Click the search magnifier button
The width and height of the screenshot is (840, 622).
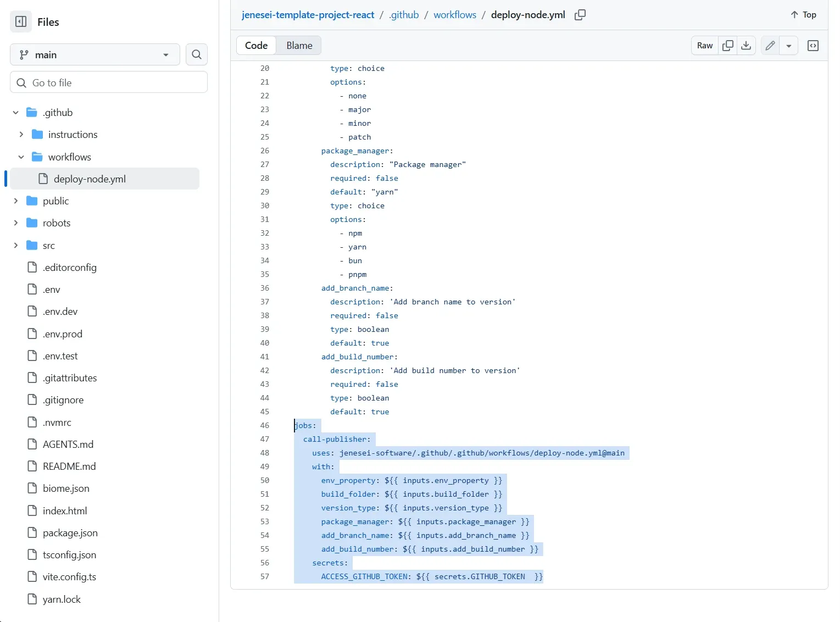click(x=197, y=55)
